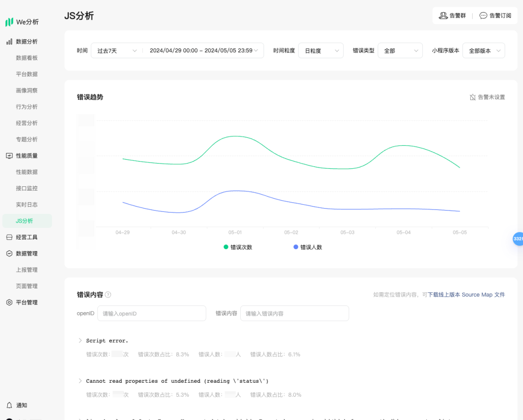Click the 告警订阅 button text

pyautogui.click(x=500, y=15)
